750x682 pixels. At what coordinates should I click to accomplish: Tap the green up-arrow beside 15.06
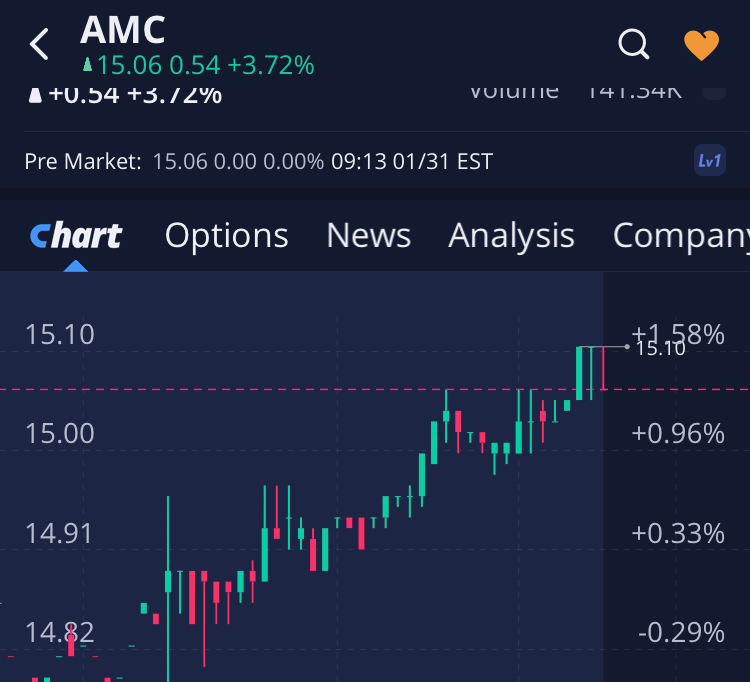point(87,66)
